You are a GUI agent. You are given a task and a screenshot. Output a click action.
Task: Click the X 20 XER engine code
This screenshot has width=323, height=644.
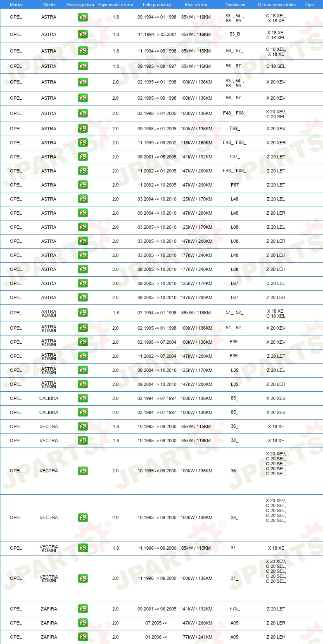point(276,143)
